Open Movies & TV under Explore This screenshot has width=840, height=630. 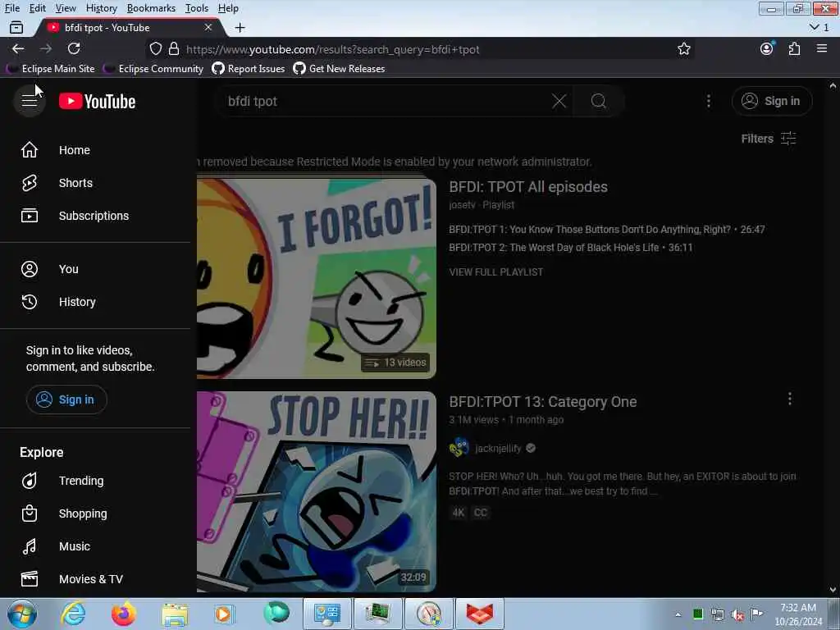[97, 579]
